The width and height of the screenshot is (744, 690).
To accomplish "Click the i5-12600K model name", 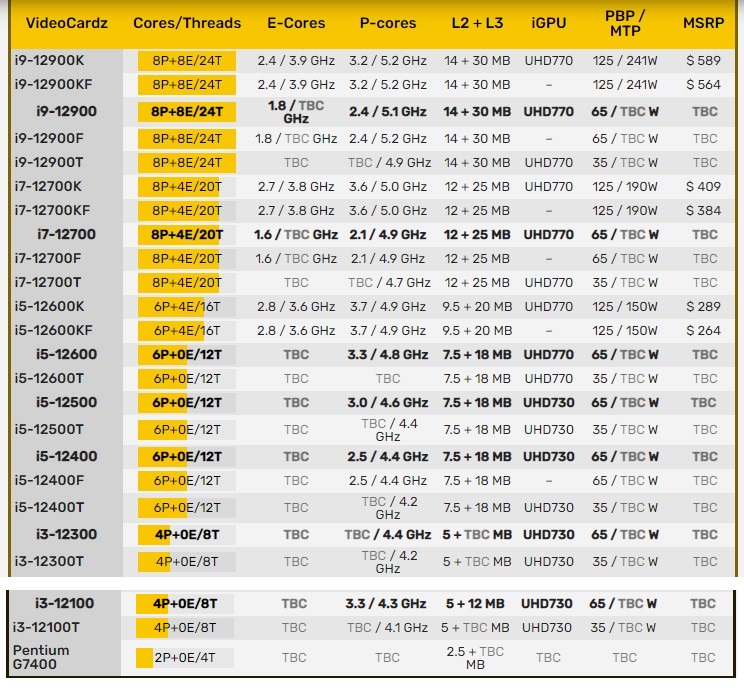I will [x=49, y=306].
